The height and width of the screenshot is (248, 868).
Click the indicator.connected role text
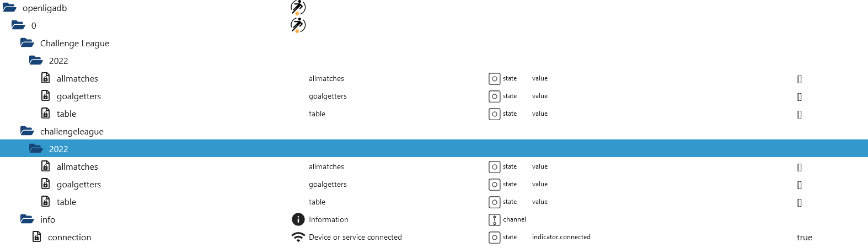coord(561,237)
